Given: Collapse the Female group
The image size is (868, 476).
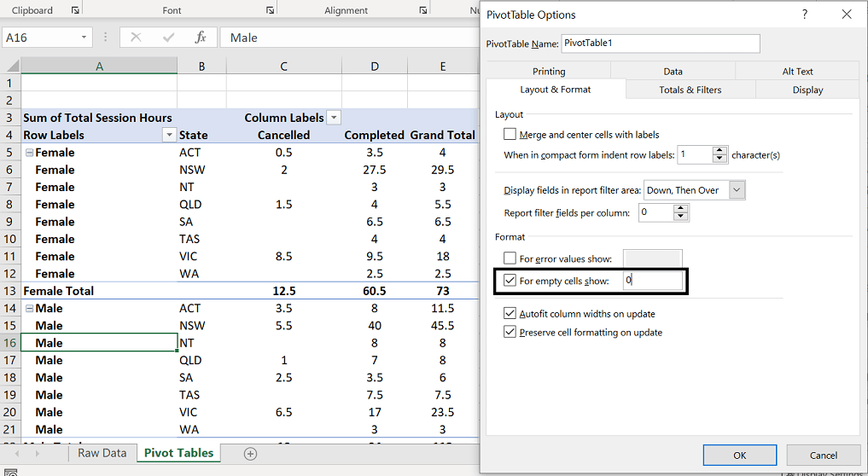Looking at the screenshot, I should [29, 153].
